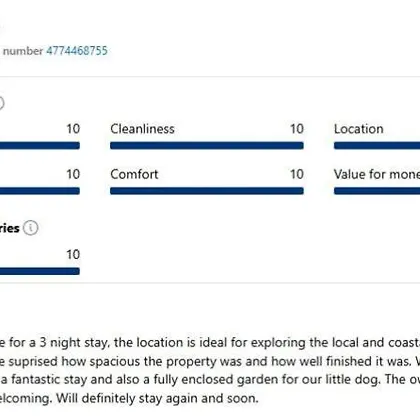Click the Location rating bar

(x=377, y=146)
